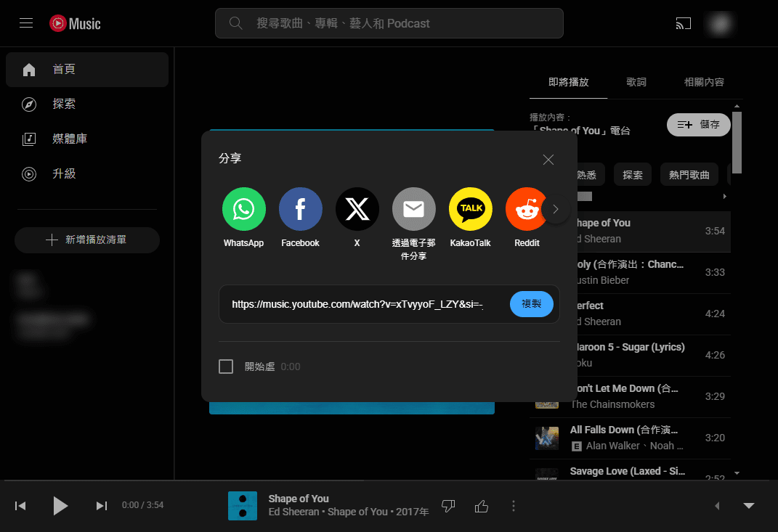Expand volume controls left arrow
778x532 pixels.
[717, 506]
